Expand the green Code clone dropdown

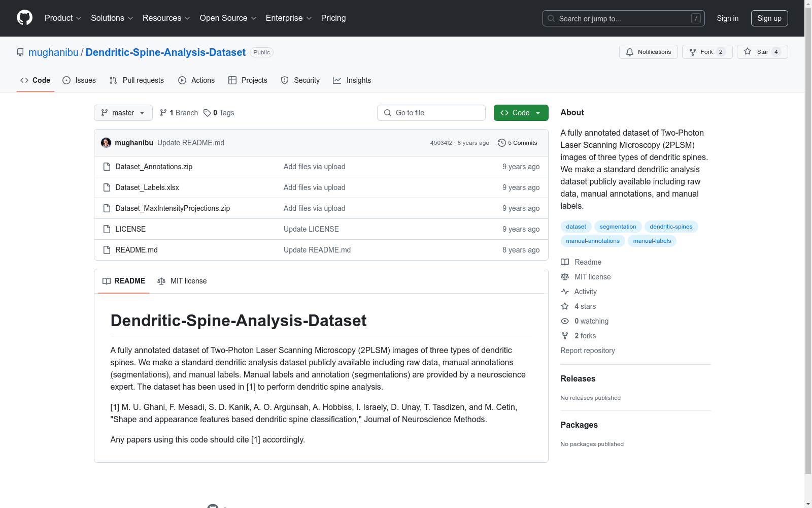coord(521,113)
